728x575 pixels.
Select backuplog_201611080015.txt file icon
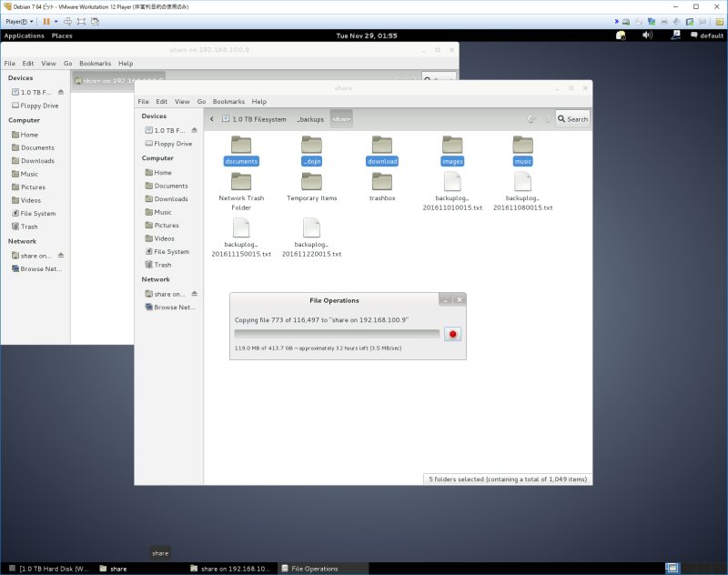pyautogui.click(x=522, y=181)
